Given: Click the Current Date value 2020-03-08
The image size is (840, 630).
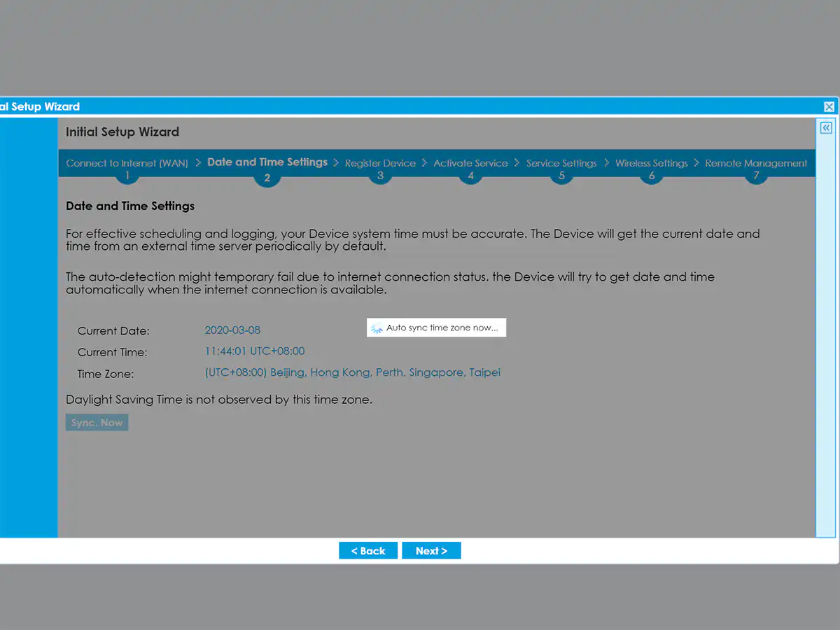Looking at the screenshot, I should point(232,330).
